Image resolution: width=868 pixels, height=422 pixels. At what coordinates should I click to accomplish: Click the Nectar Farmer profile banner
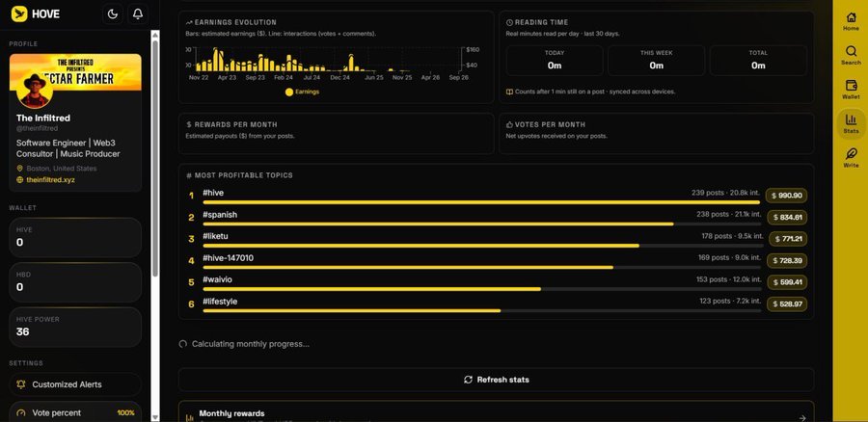coord(75,72)
